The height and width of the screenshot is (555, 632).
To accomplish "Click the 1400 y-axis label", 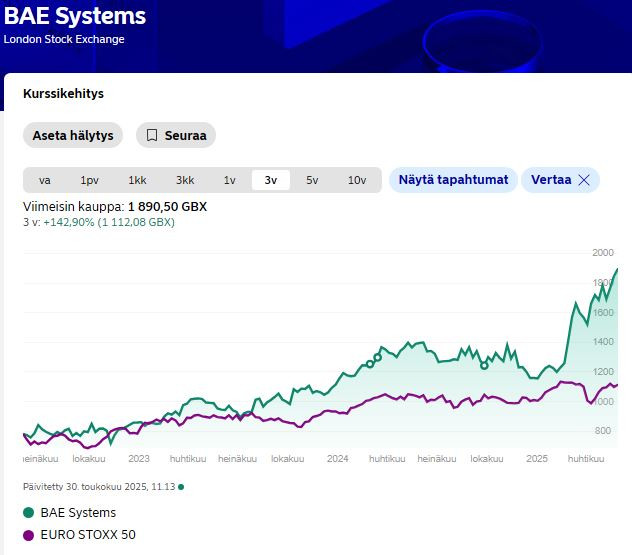I will (603, 342).
